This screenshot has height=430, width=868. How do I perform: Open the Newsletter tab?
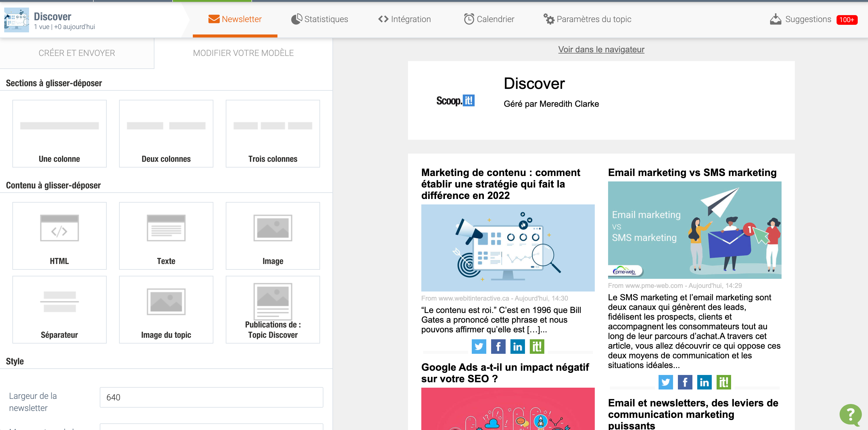235,19
